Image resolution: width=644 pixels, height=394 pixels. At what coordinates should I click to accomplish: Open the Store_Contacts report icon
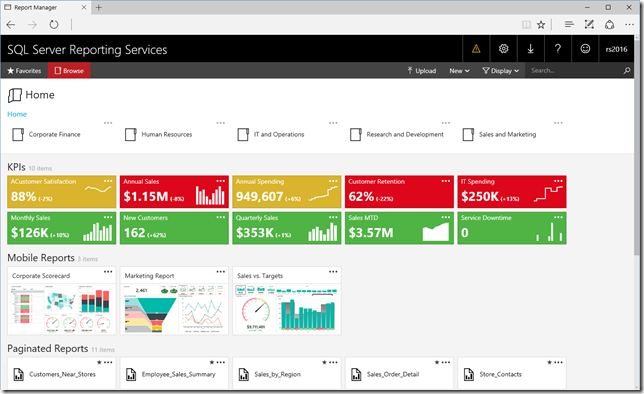pyautogui.click(x=469, y=374)
